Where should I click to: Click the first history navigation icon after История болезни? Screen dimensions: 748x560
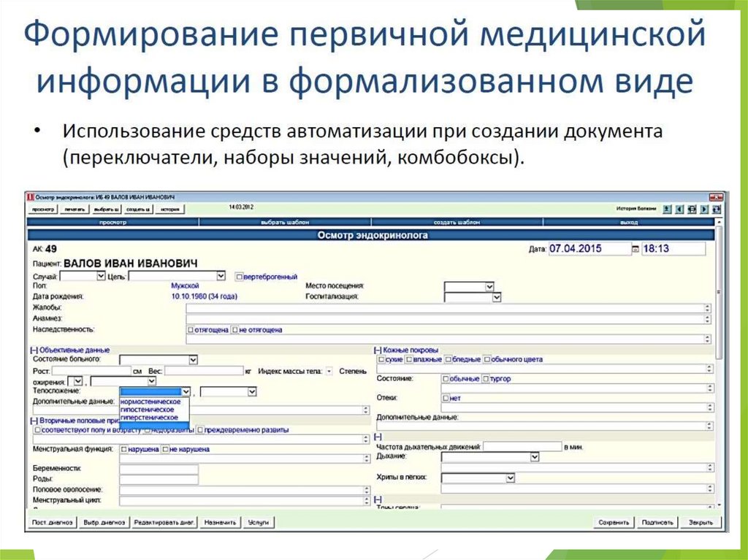tap(667, 210)
